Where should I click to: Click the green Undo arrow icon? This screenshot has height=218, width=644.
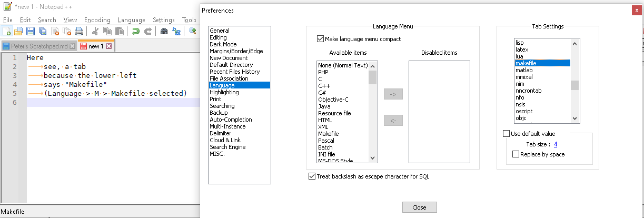coord(136,31)
